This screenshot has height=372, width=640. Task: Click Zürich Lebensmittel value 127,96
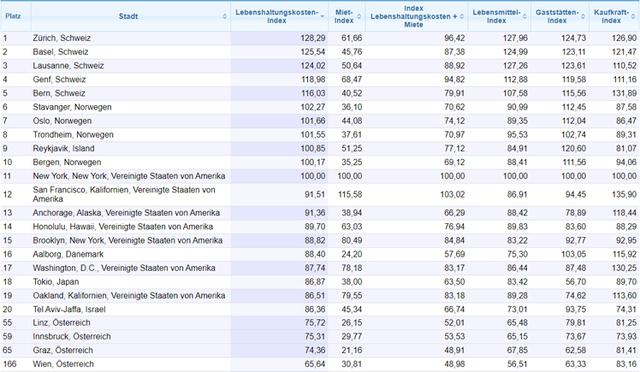(x=515, y=38)
